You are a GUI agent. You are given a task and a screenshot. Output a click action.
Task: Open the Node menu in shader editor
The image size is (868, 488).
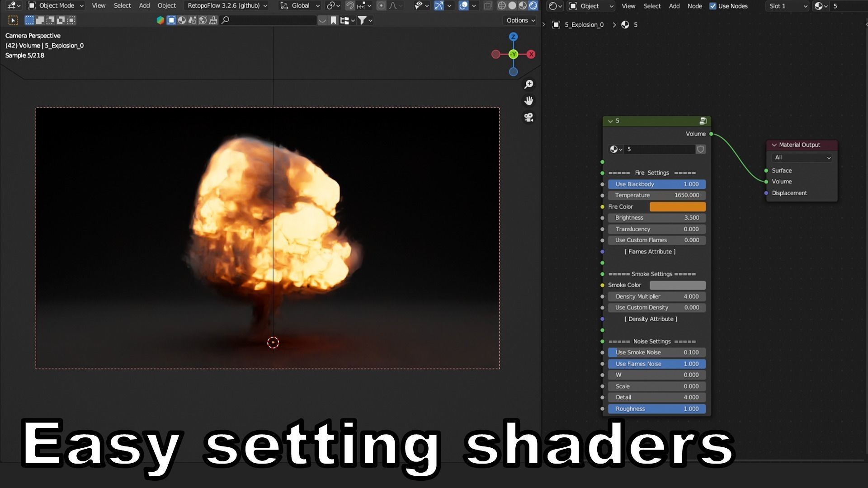[694, 6]
